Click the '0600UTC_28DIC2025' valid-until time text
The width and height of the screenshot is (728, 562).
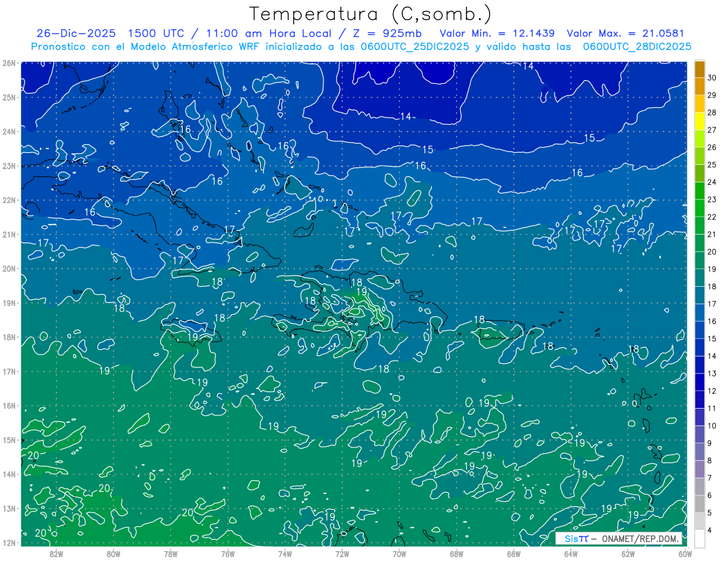point(637,47)
